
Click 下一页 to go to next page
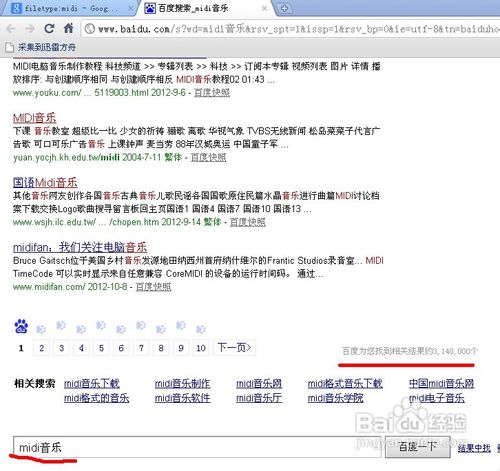click(235, 348)
